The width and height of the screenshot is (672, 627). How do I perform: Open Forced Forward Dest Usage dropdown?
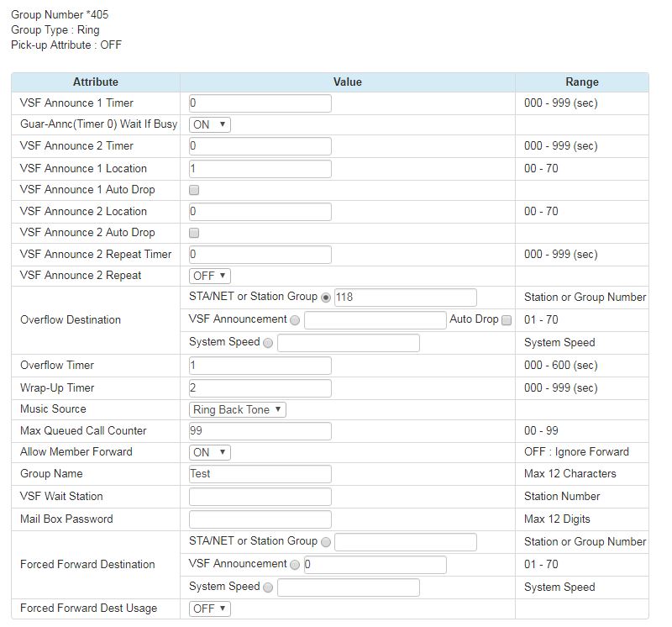[210, 609]
